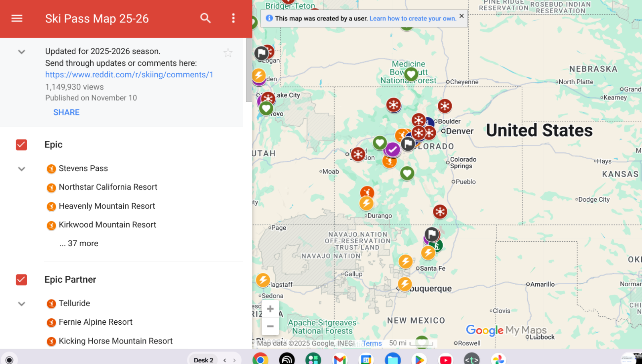Uncheck the Epic Partner layer checkbox
Image resolution: width=642 pixels, height=364 pixels.
21,279
